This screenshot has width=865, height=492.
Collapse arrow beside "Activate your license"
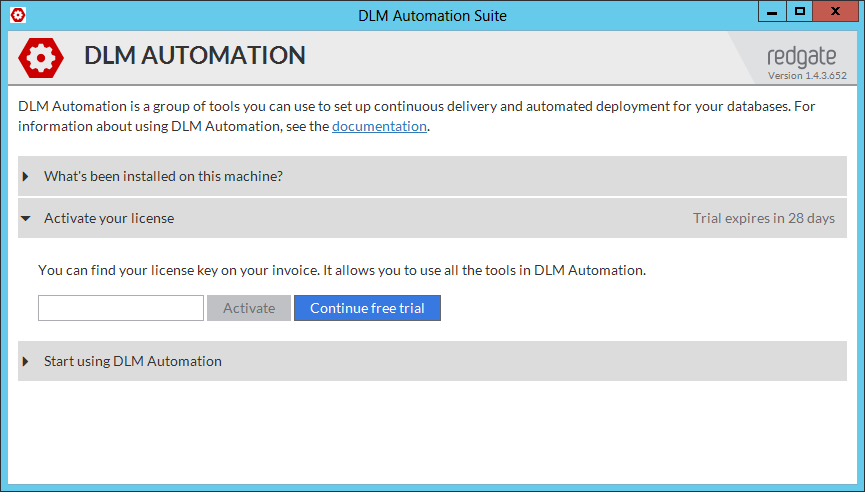(x=26, y=218)
